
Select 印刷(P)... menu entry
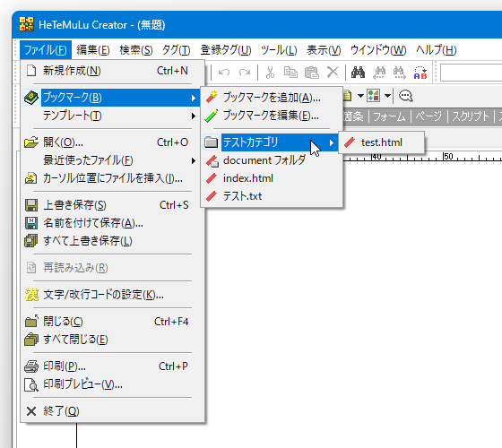pos(112,366)
